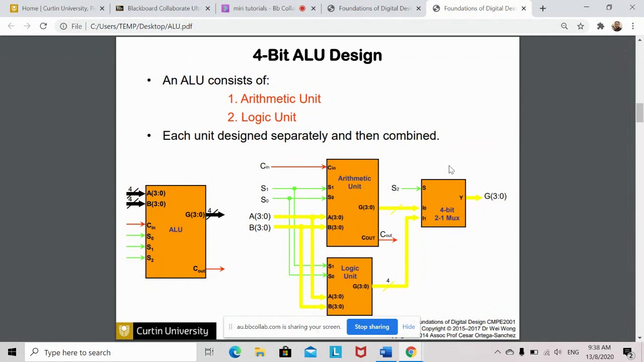Click the 4-Bit ALU Design heading
This screenshot has width=644, height=362.
317,55
